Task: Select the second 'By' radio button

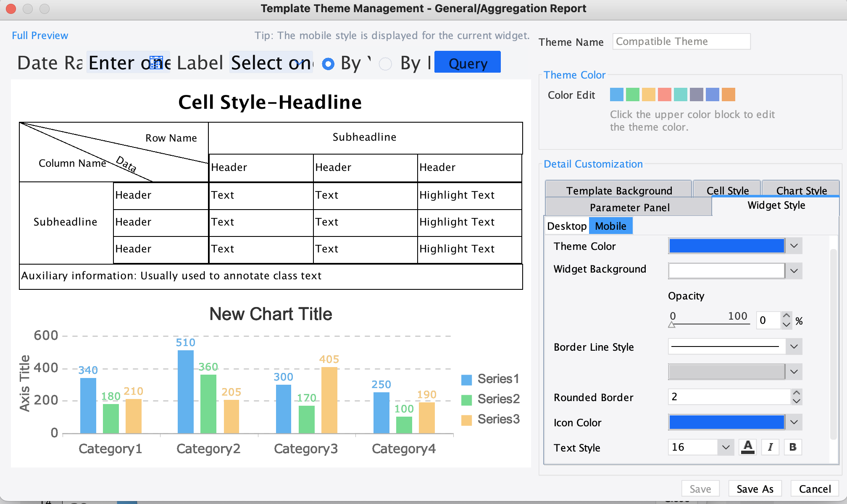Action: [385, 64]
